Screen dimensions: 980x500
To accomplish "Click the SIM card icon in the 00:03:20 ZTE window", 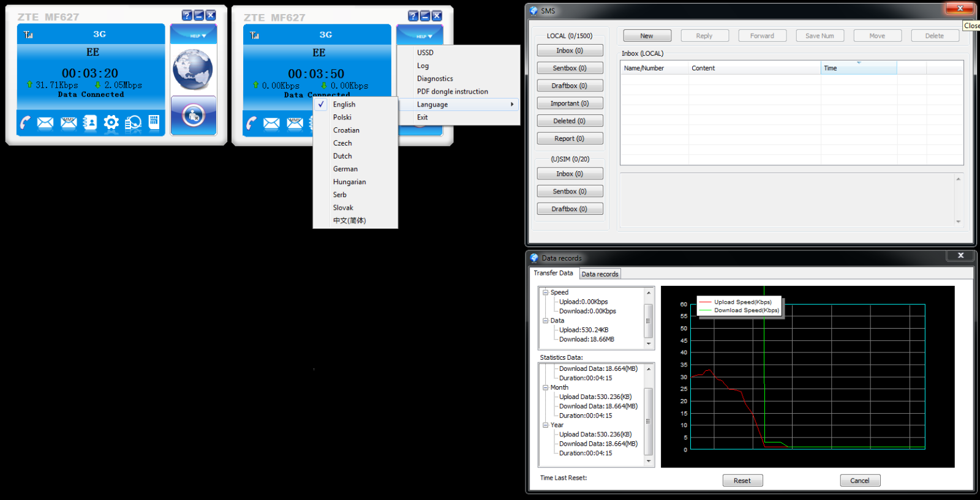I will (x=154, y=122).
